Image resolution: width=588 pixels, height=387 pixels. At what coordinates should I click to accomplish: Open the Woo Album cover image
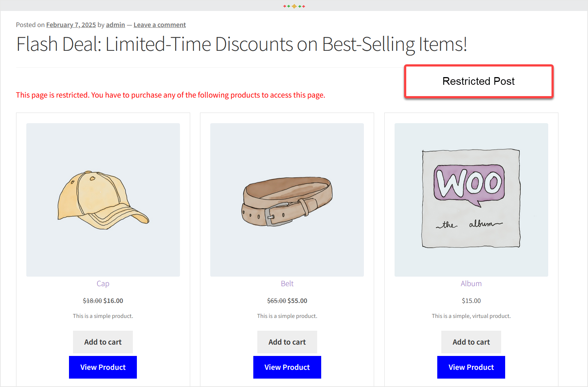pyautogui.click(x=471, y=199)
